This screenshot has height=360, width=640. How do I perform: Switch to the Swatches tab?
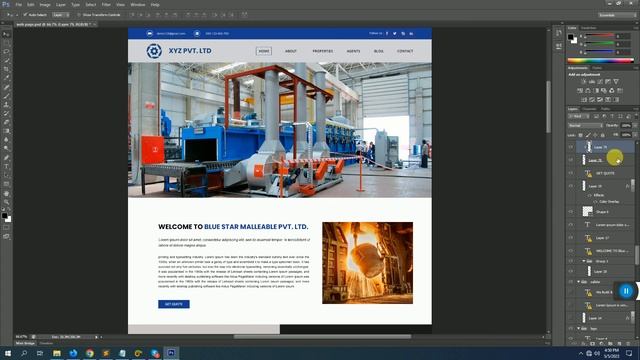coord(588,28)
